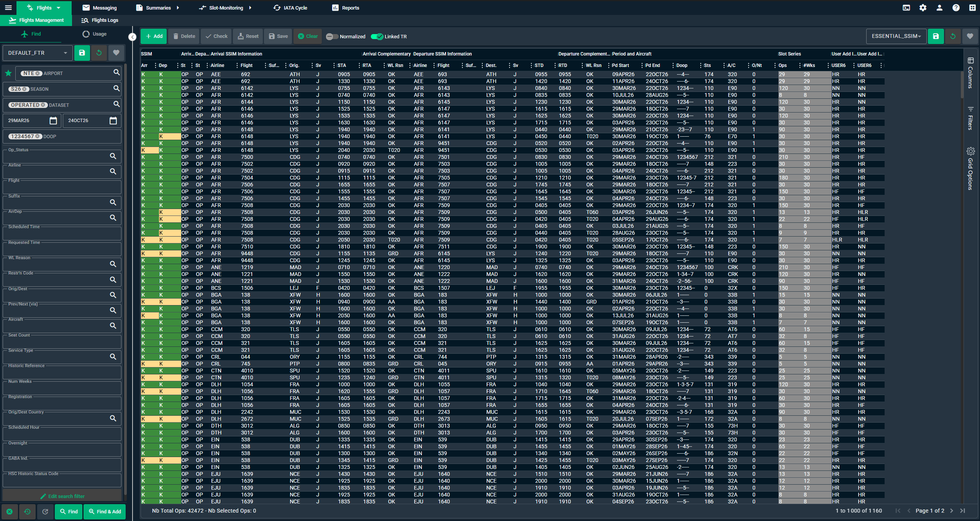Click the search icon in AIRPORT field

[x=116, y=72]
